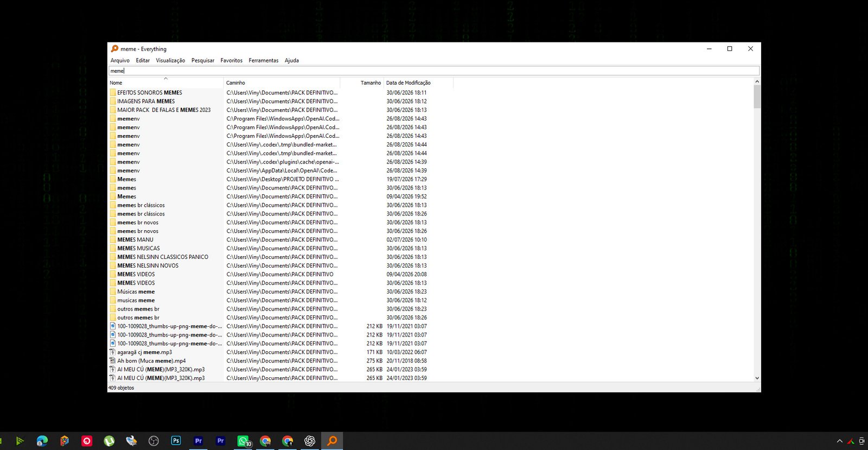Open Microsoft Edge from the taskbar
The height and width of the screenshot is (450, 868).
(42, 441)
